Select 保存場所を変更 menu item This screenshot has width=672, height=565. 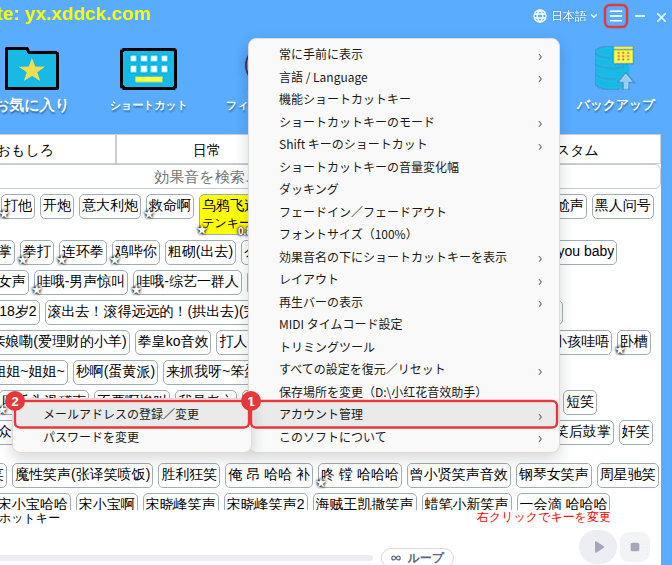[405, 392]
